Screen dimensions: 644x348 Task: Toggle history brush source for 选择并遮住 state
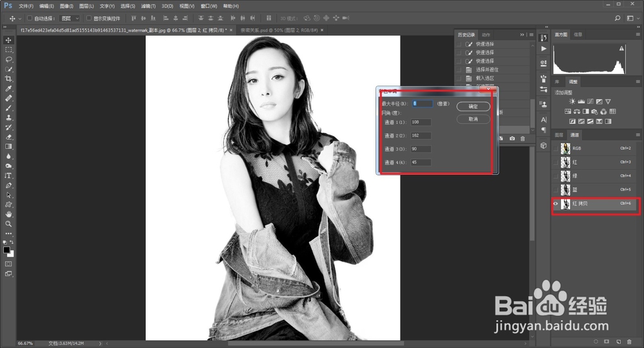point(459,69)
